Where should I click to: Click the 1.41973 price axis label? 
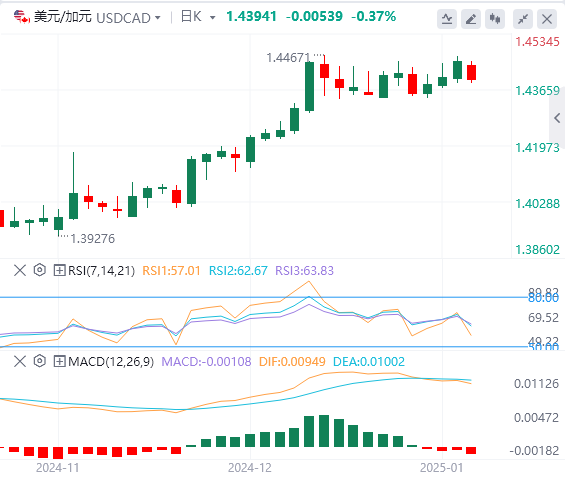pyautogui.click(x=537, y=148)
